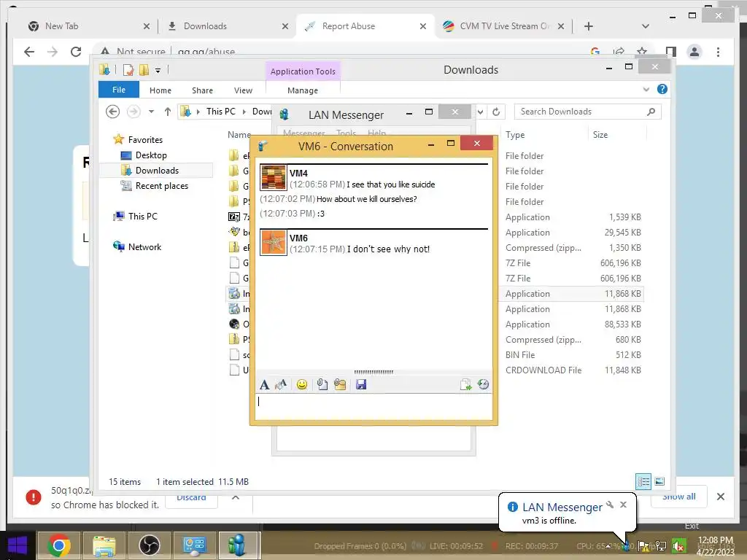Open Chrome profile avatar button
Viewport: 747px width, 560px height.
[694, 52]
